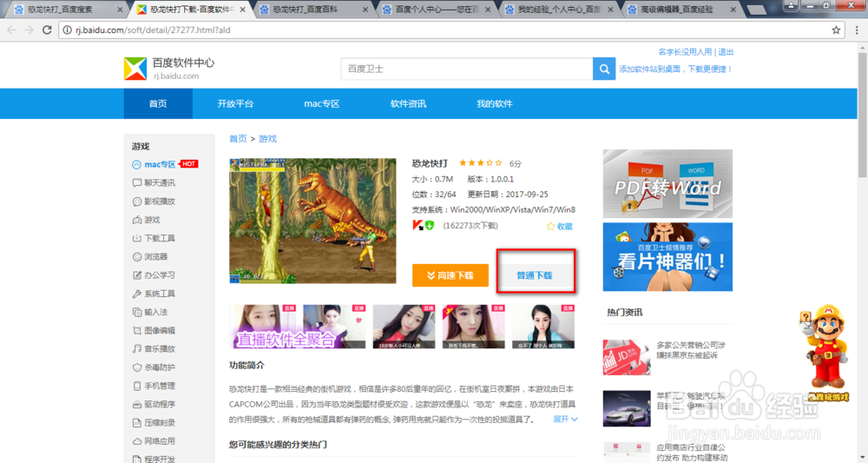Screen dimensions: 868x463
Task: Click the 百度卫士 search input field
Action: [467, 69]
